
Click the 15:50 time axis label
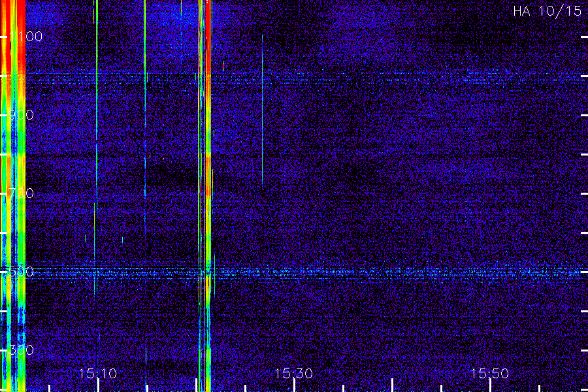[490, 373]
